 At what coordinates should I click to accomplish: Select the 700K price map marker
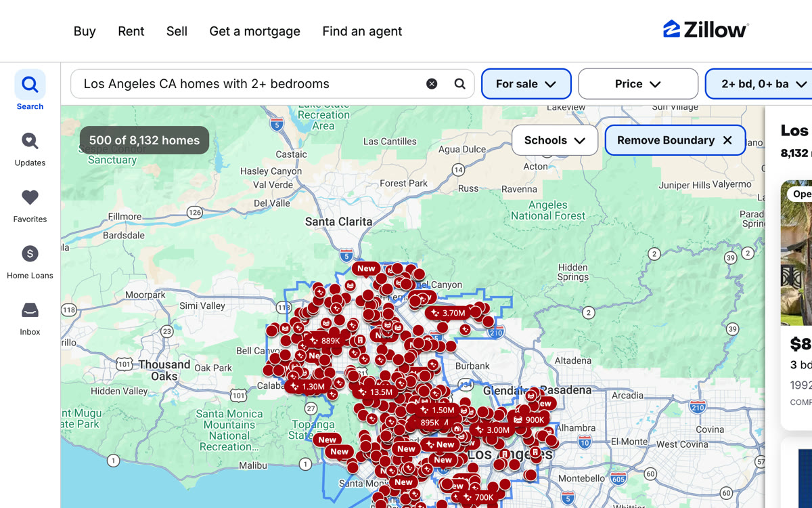(477, 497)
